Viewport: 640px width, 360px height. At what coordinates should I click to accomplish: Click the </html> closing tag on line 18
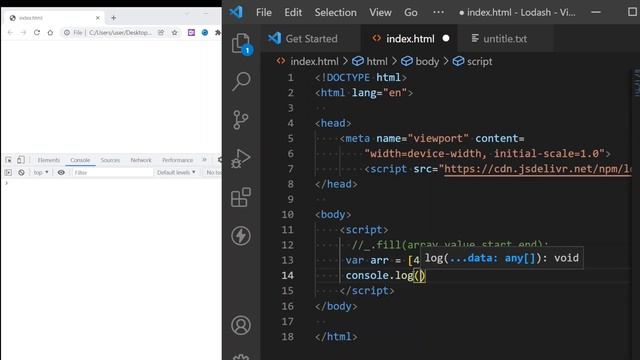336,337
